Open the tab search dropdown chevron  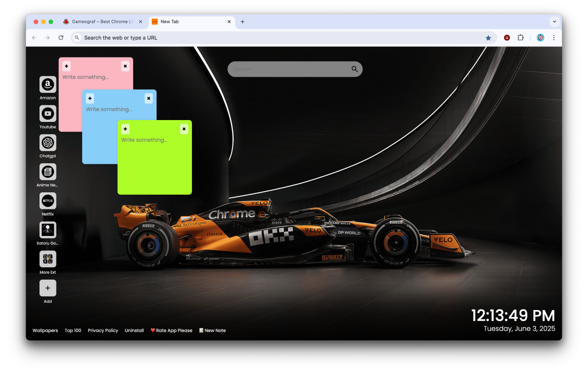pos(554,21)
